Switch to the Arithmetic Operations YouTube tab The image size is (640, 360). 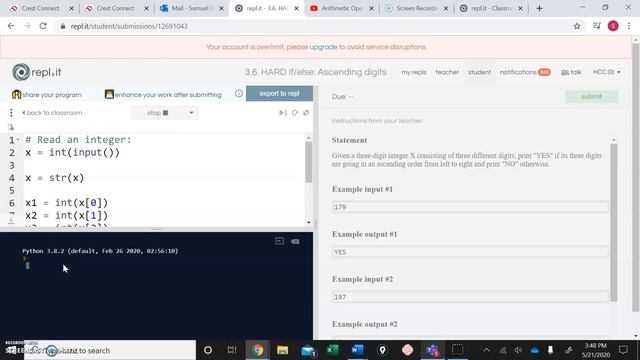point(342,8)
